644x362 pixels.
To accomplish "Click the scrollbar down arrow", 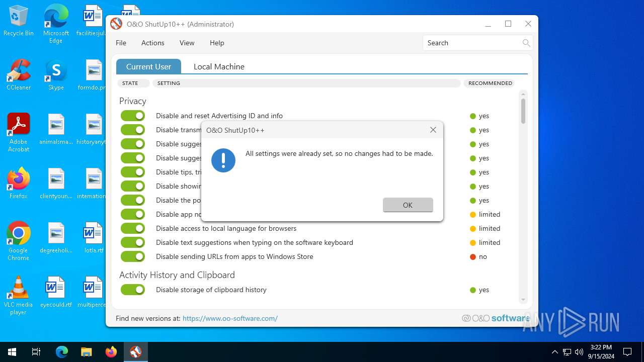I will click(x=523, y=300).
